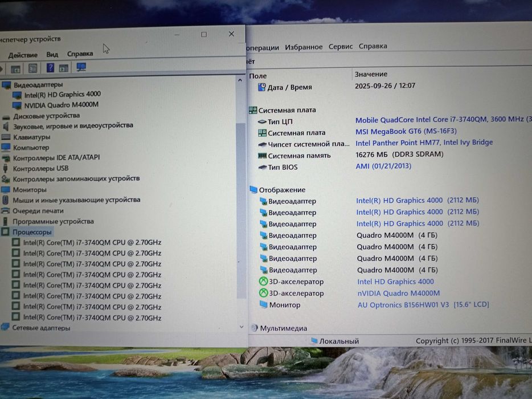This screenshot has width=532, height=399.
Task: Click the Очереди печати printer icon
Action: pos(6,210)
